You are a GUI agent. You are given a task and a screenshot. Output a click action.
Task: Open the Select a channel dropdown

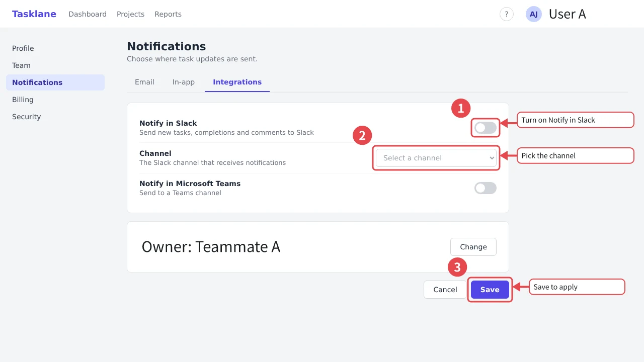point(436,158)
